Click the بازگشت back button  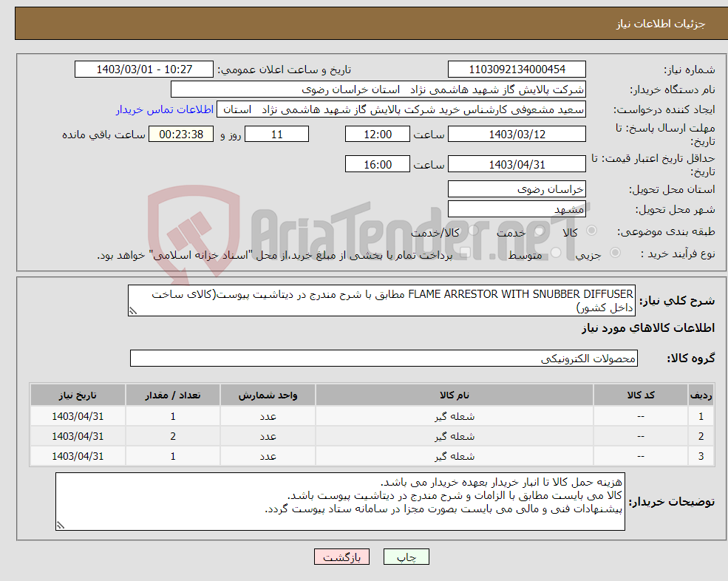(x=341, y=557)
